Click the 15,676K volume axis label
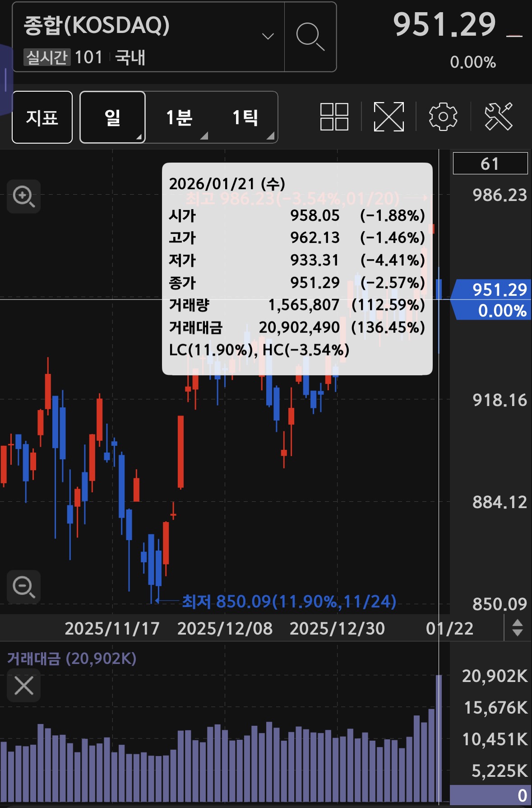The width and height of the screenshot is (532, 808). coord(495,708)
